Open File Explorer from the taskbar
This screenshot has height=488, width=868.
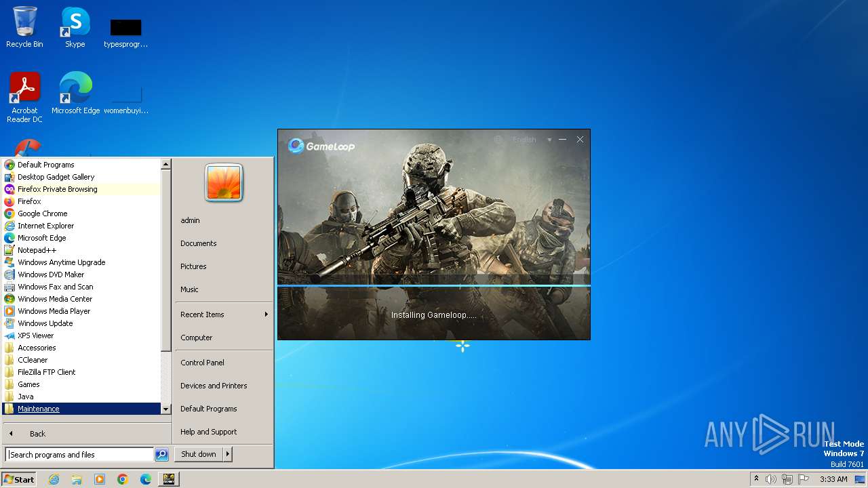[x=77, y=479]
